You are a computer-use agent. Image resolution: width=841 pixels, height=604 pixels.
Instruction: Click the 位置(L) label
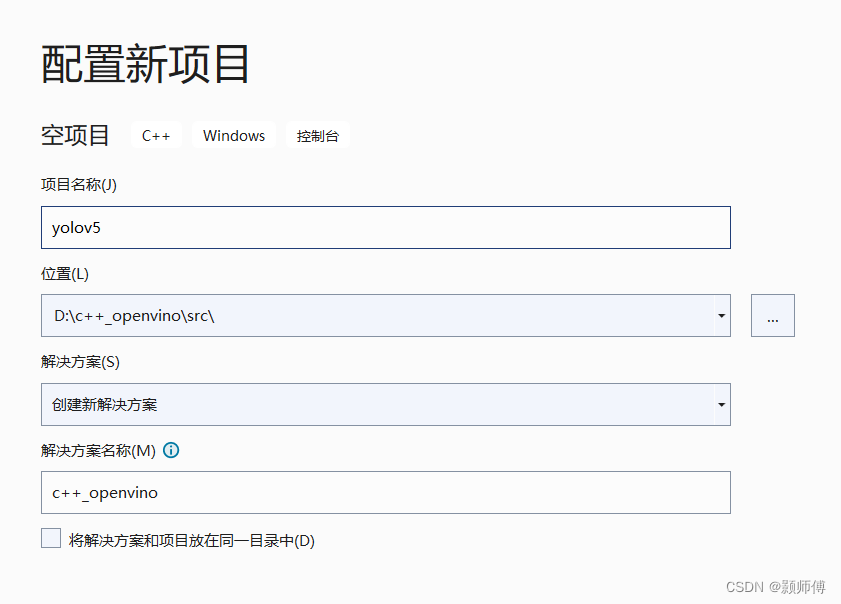(x=65, y=274)
